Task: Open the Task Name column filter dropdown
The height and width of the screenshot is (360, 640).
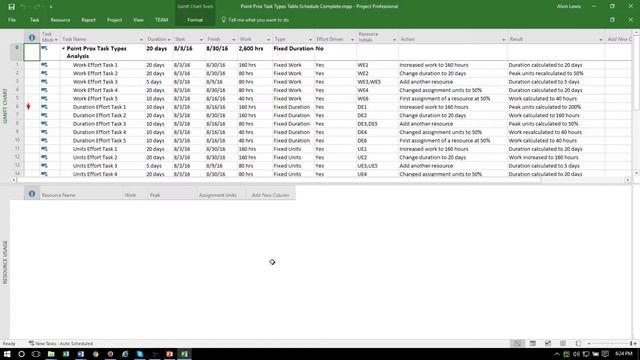Action: coord(141,40)
